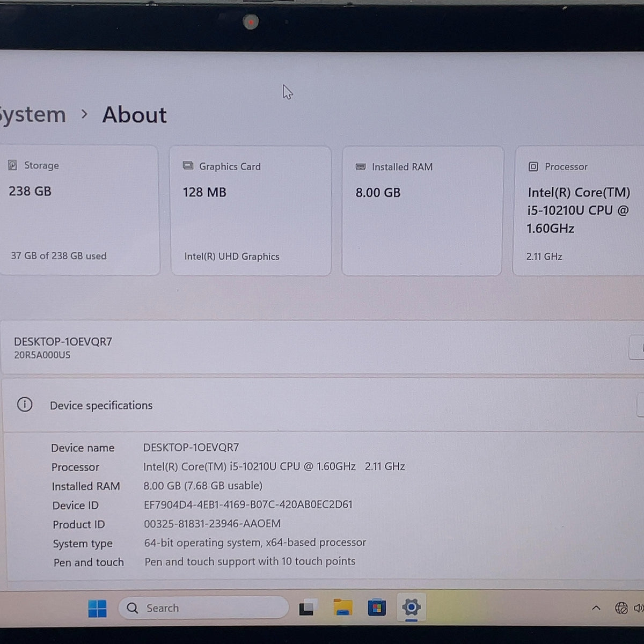Open Microsoft Store from the taskbar
The image size is (644, 644).
pyautogui.click(x=377, y=608)
